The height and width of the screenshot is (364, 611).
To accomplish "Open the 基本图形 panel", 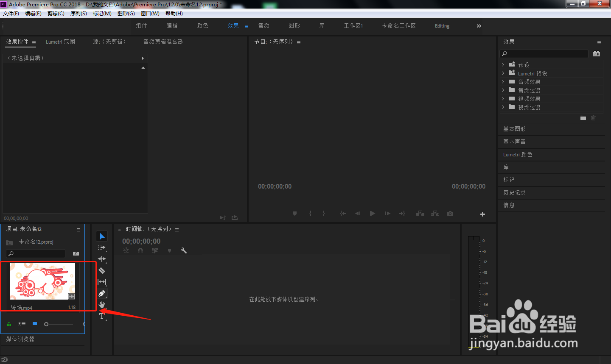I will coord(514,129).
